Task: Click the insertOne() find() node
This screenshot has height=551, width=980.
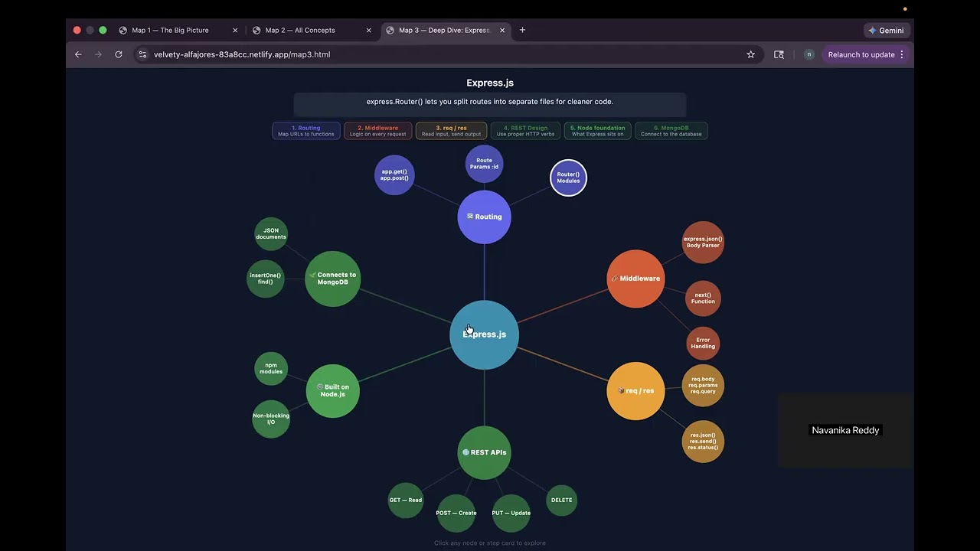Action: tap(266, 279)
